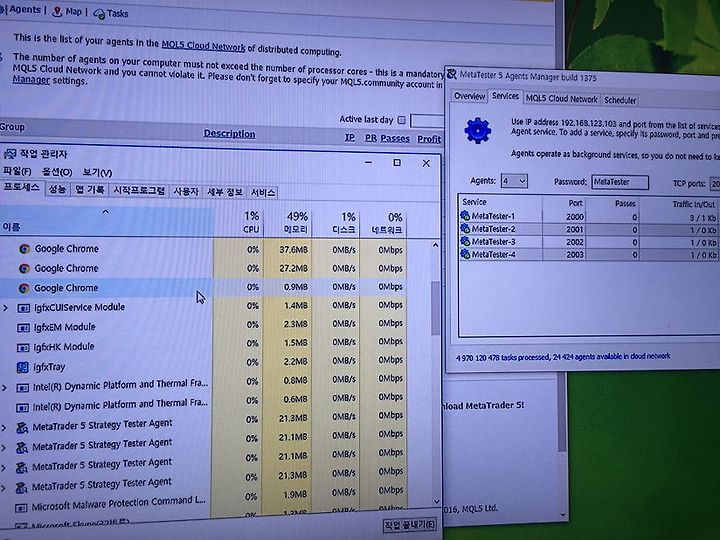
Task: Click the scroll down arrow in Task Manager
Action: tap(436, 502)
